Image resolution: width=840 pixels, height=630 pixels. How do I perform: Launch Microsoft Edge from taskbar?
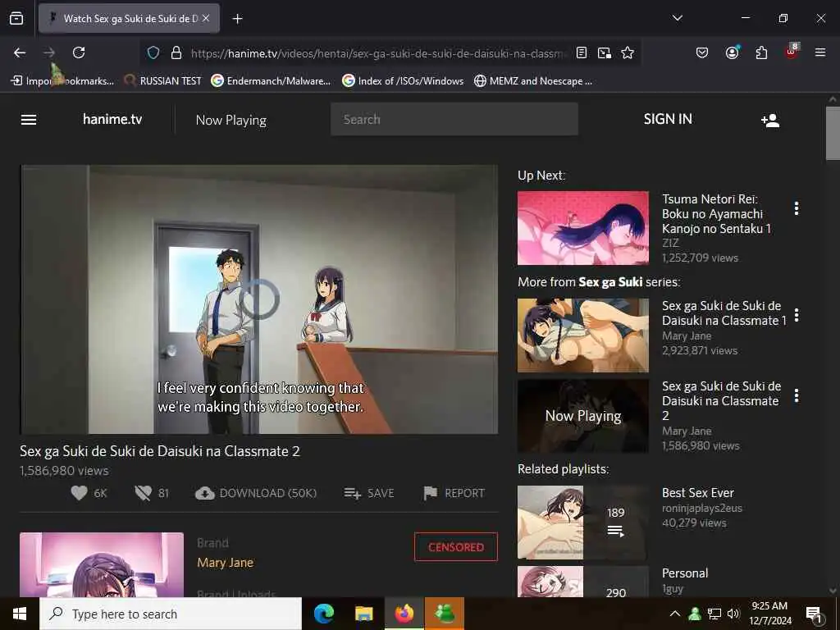point(323,614)
